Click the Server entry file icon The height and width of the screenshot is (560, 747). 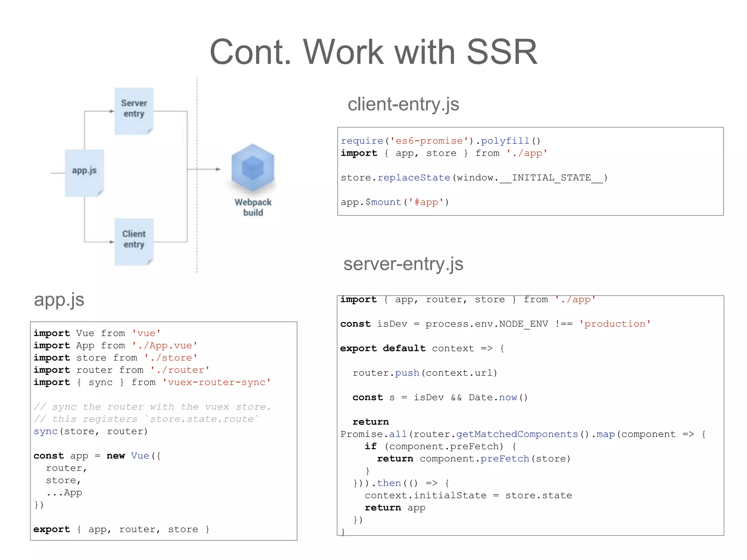[x=134, y=111]
